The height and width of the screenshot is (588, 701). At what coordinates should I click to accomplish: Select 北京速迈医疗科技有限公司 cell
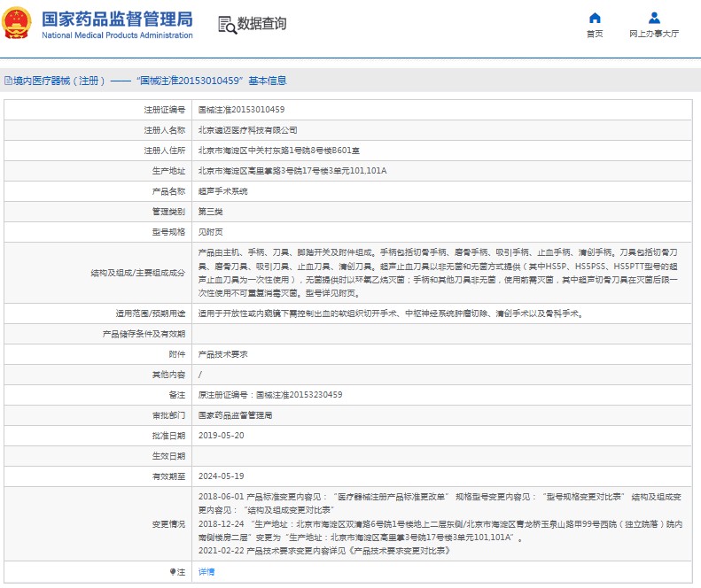click(x=247, y=130)
